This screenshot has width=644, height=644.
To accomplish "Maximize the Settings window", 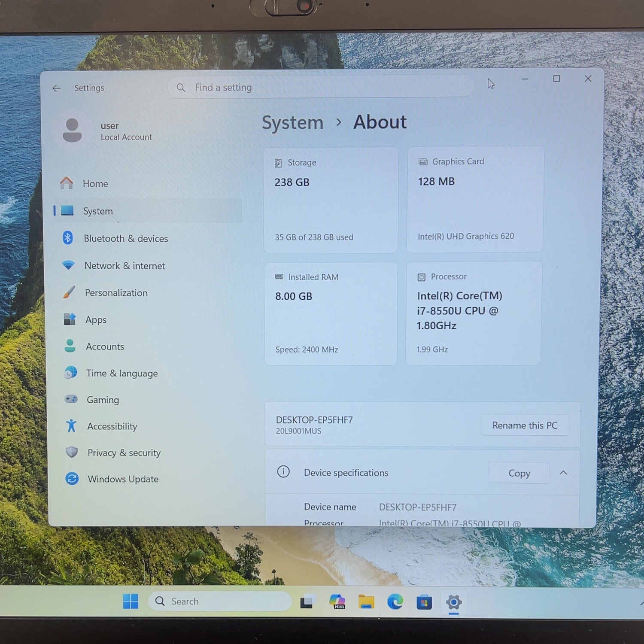I will tap(556, 79).
